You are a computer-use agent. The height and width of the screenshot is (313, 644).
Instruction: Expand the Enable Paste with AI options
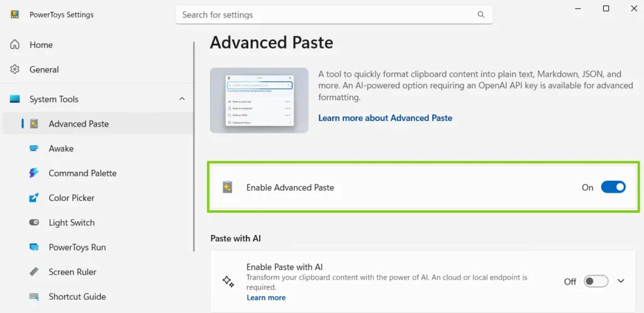click(x=621, y=282)
